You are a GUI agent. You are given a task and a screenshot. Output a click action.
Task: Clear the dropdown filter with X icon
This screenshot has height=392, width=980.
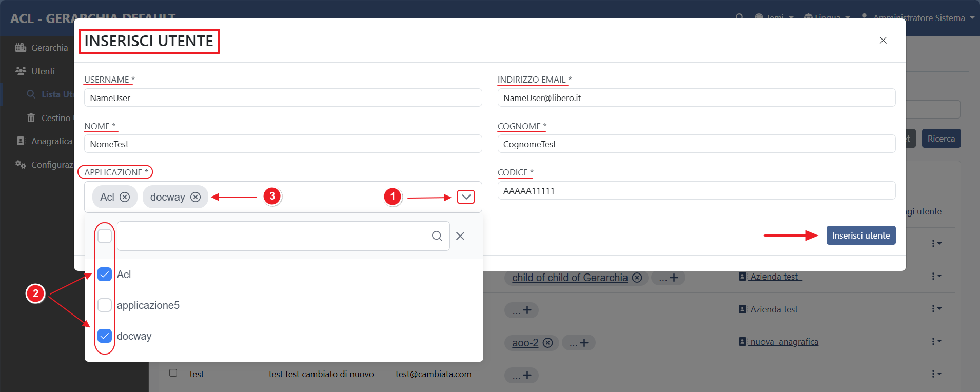pos(460,236)
